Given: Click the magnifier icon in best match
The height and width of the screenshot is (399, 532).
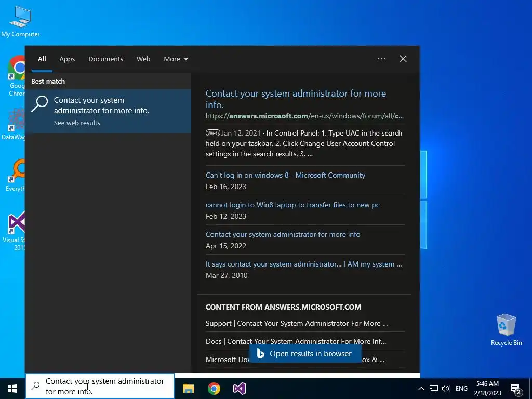Looking at the screenshot, I should 39,104.
